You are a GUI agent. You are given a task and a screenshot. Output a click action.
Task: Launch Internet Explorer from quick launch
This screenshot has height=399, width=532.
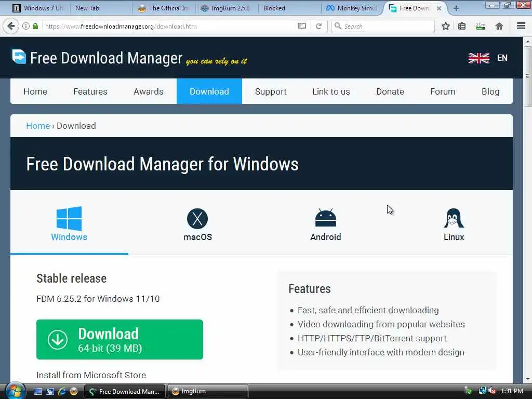(x=62, y=391)
